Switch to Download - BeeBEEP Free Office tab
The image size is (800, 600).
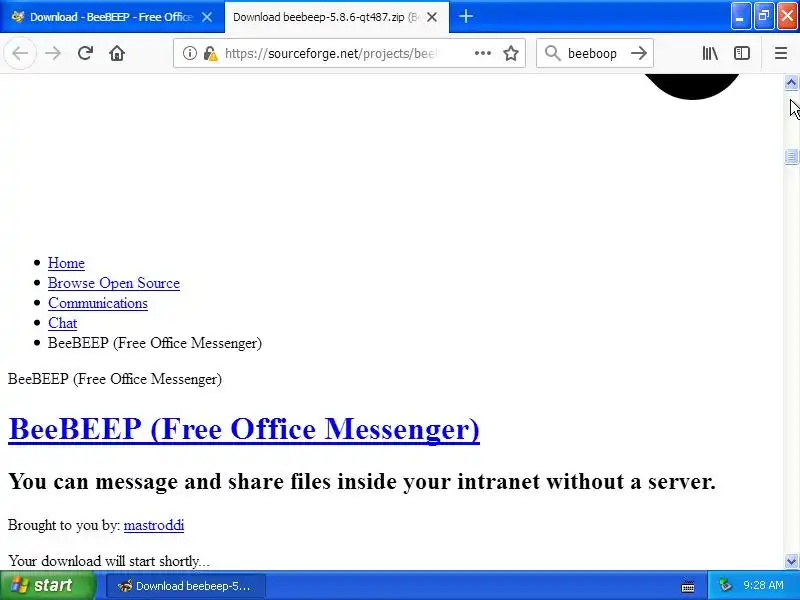pos(112,17)
